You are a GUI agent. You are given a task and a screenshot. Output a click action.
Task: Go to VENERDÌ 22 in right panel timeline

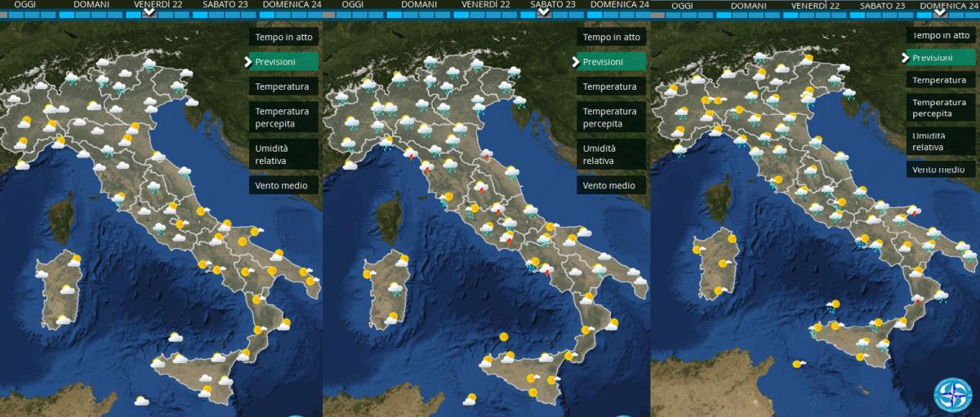815,5
